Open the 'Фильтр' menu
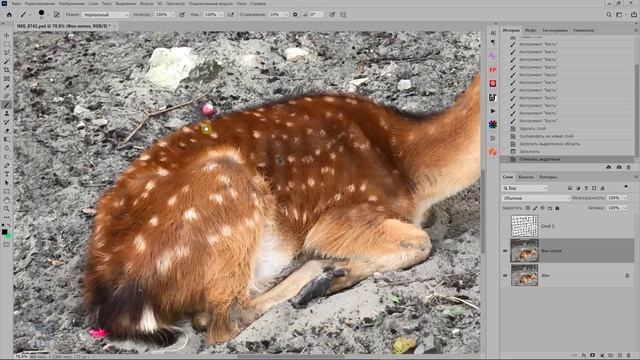This screenshot has height=360, width=640. coord(147,3)
